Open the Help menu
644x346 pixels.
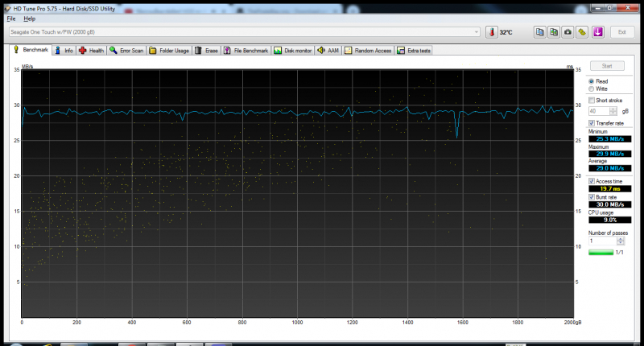[x=29, y=19]
